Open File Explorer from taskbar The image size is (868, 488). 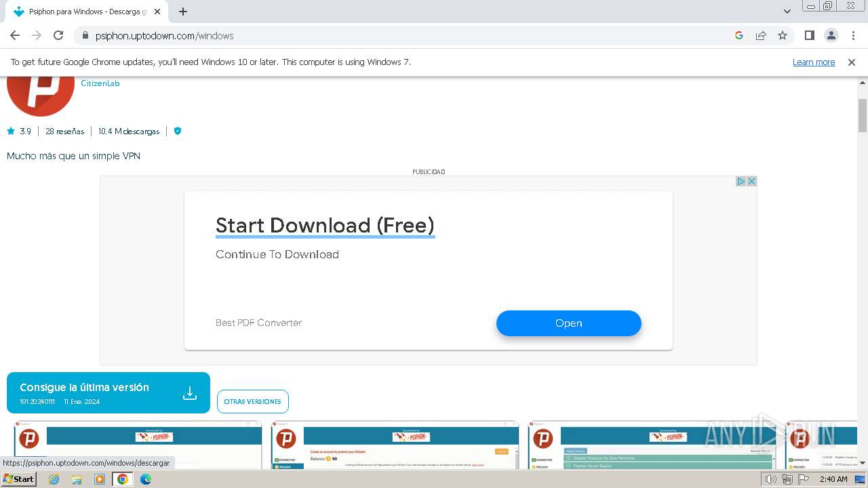(77, 479)
